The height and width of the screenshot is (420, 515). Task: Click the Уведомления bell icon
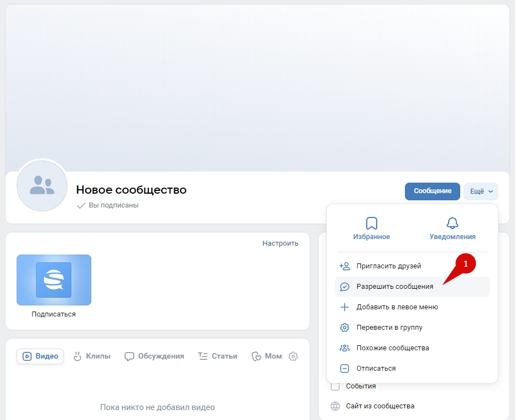452,223
